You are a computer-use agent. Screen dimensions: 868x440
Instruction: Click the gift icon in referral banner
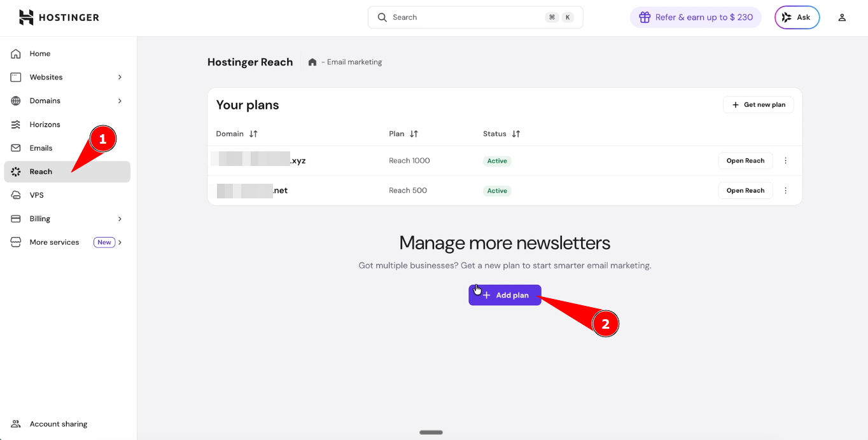[645, 17]
